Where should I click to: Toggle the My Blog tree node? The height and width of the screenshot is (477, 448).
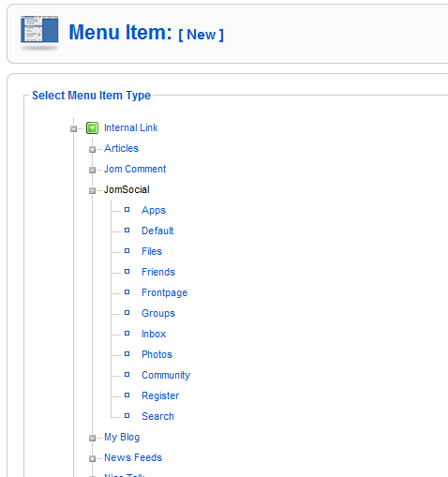[92, 438]
